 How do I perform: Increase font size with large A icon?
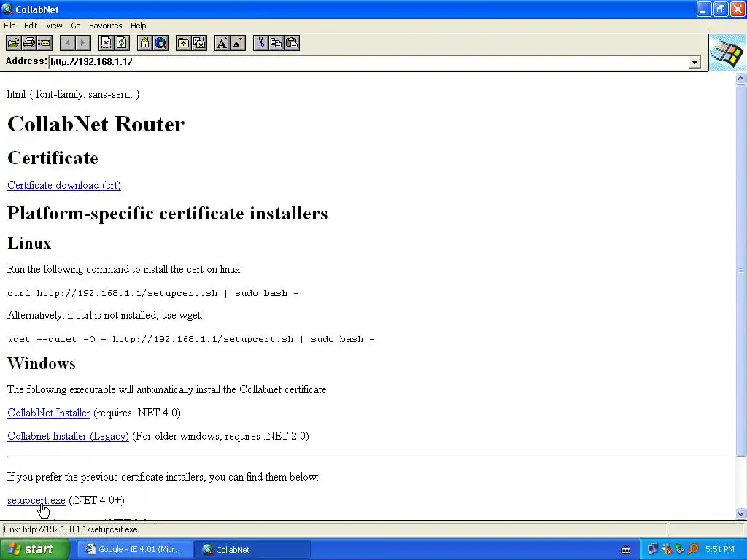[x=222, y=43]
